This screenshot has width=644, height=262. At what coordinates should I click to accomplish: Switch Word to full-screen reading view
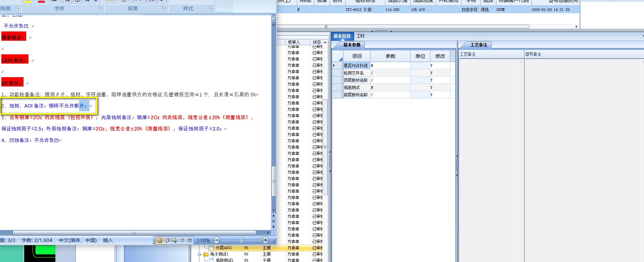(167, 240)
